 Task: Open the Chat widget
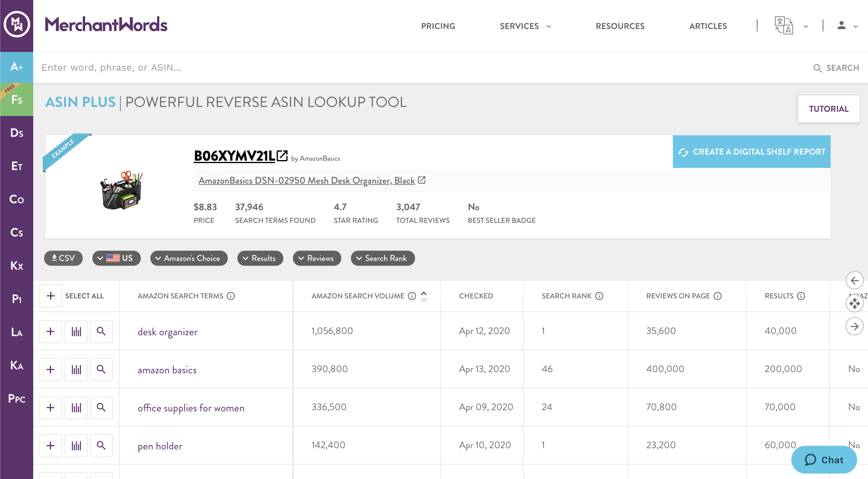824,459
